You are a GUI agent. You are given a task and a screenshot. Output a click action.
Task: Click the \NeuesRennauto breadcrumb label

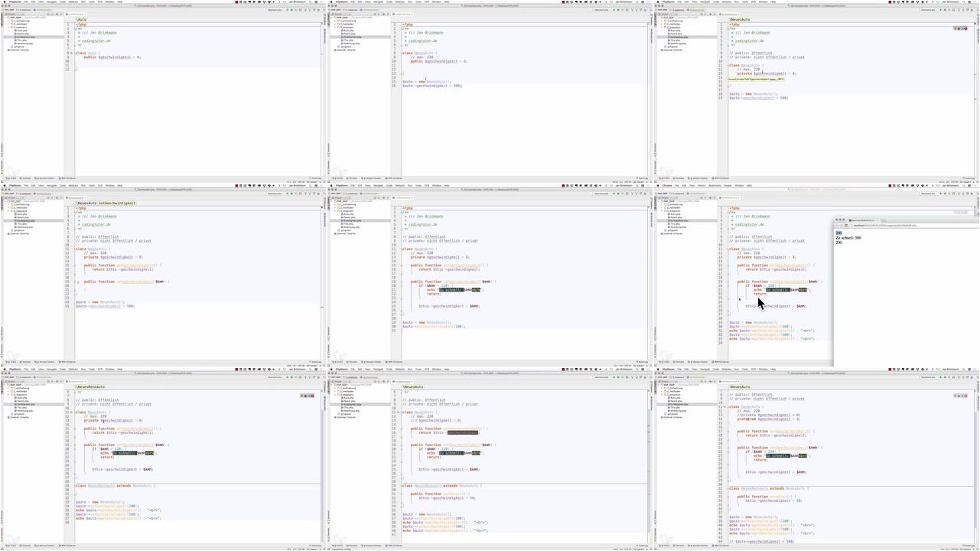click(x=91, y=386)
